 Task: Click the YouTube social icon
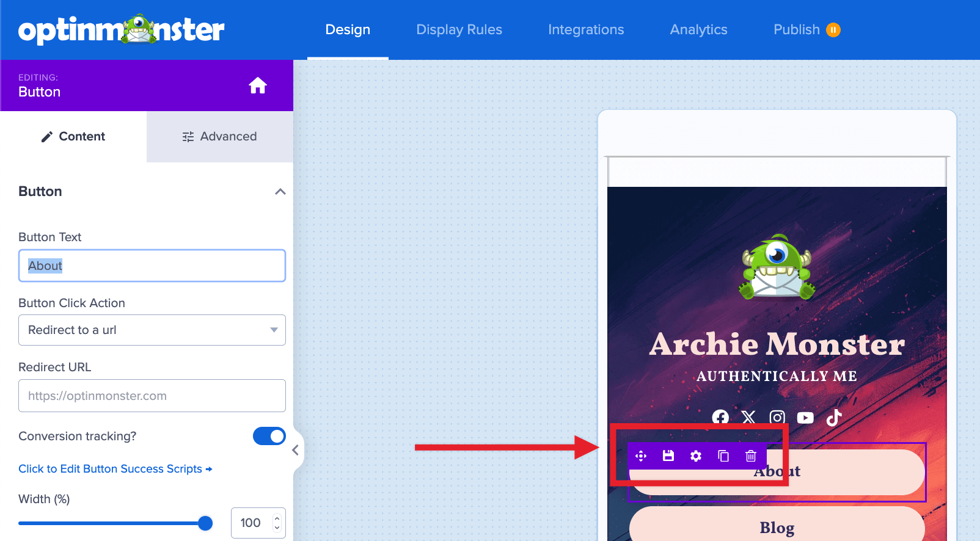coord(805,418)
